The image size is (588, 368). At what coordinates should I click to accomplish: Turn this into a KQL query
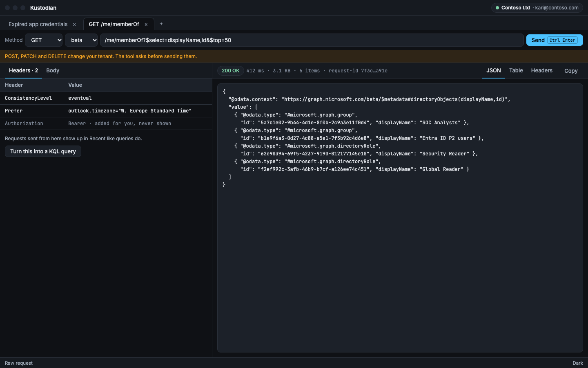pyautogui.click(x=43, y=151)
